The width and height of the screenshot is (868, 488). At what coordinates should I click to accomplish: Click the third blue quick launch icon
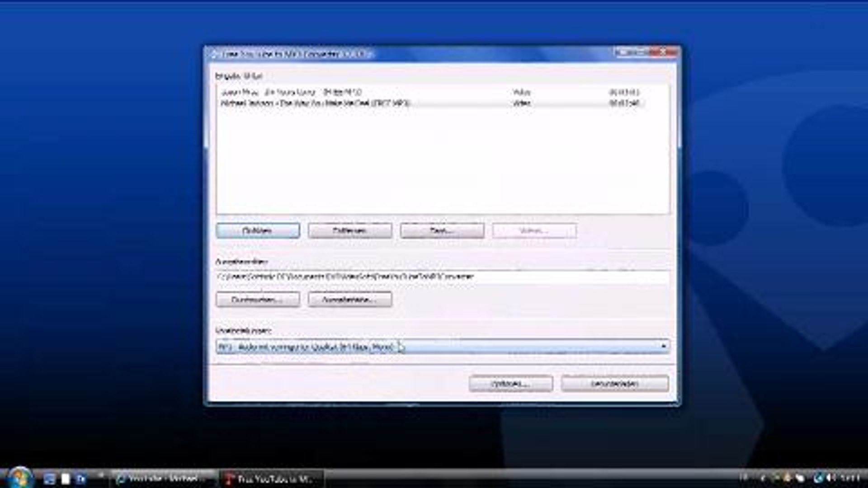click(81, 479)
